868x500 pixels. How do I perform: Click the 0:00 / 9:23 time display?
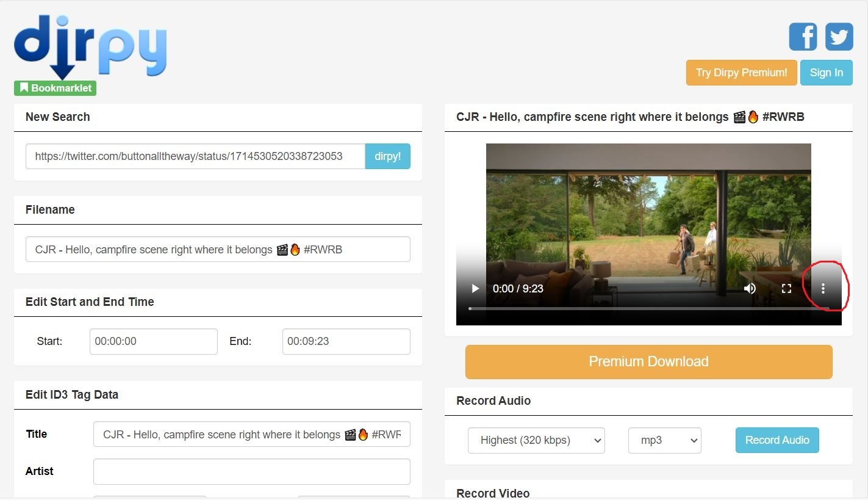click(518, 288)
